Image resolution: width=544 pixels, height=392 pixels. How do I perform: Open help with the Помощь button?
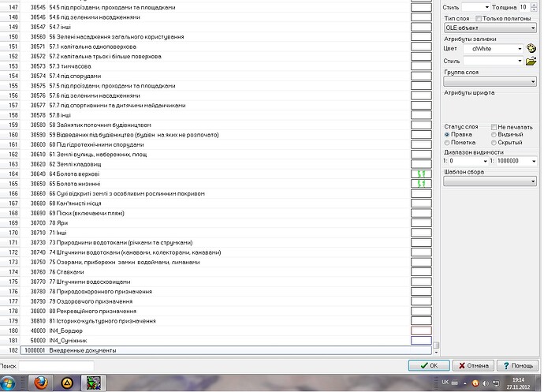518,366
